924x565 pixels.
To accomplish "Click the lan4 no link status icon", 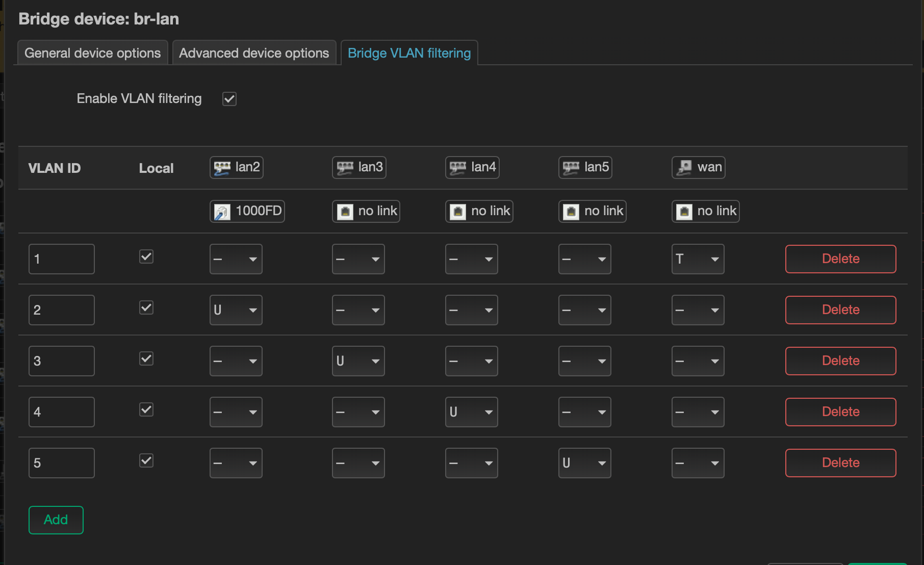I will tap(458, 212).
